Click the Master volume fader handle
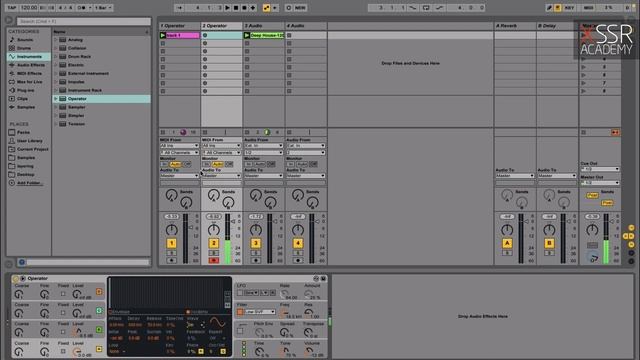This screenshot has width=640, height=360. tap(612, 221)
